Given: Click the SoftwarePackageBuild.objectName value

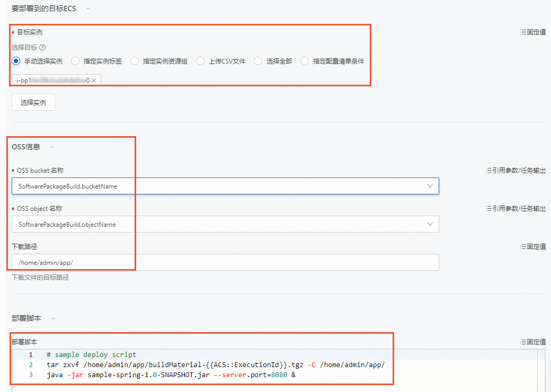Looking at the screenshot, I should point(67,225).
